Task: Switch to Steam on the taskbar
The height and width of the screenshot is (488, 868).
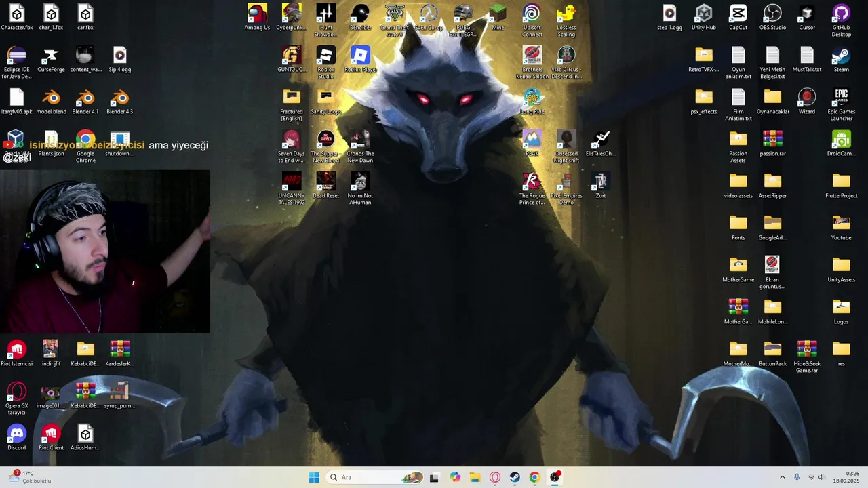Action: click(515, 477)
